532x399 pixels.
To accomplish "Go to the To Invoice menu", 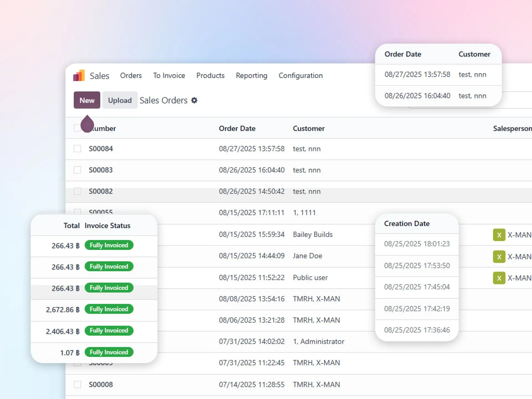I will (x=169, y=76).
